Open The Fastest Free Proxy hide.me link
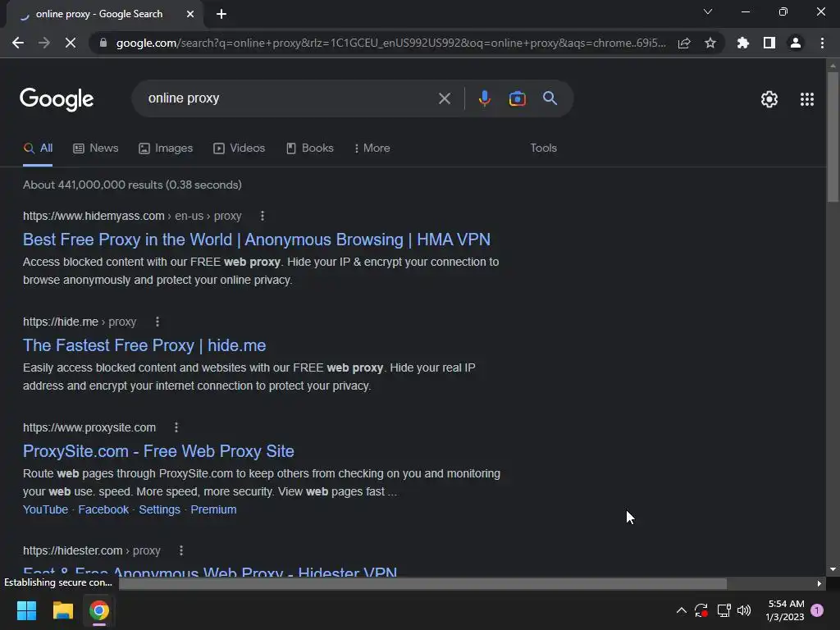The height and width of the screenshot is (630, 840). pos(144,345)
